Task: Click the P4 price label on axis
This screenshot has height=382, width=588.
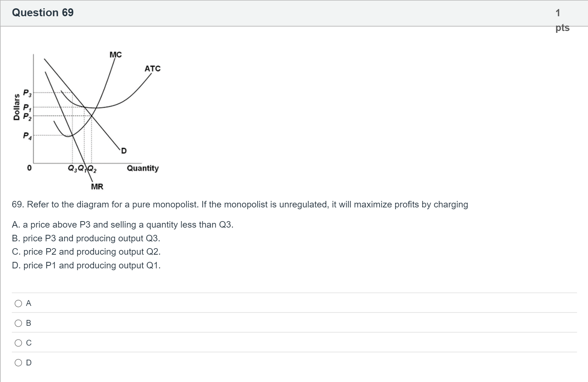Action: (x=27, y=136)
